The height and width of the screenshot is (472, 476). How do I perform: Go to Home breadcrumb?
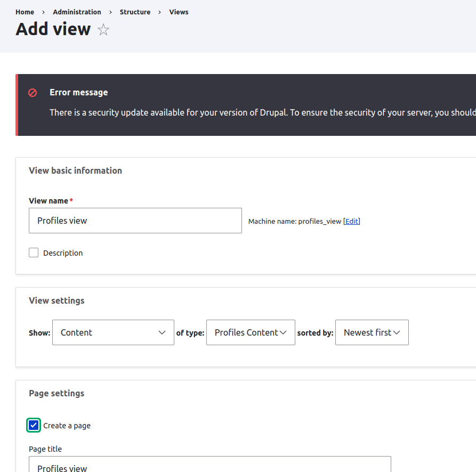pos(25,12)
